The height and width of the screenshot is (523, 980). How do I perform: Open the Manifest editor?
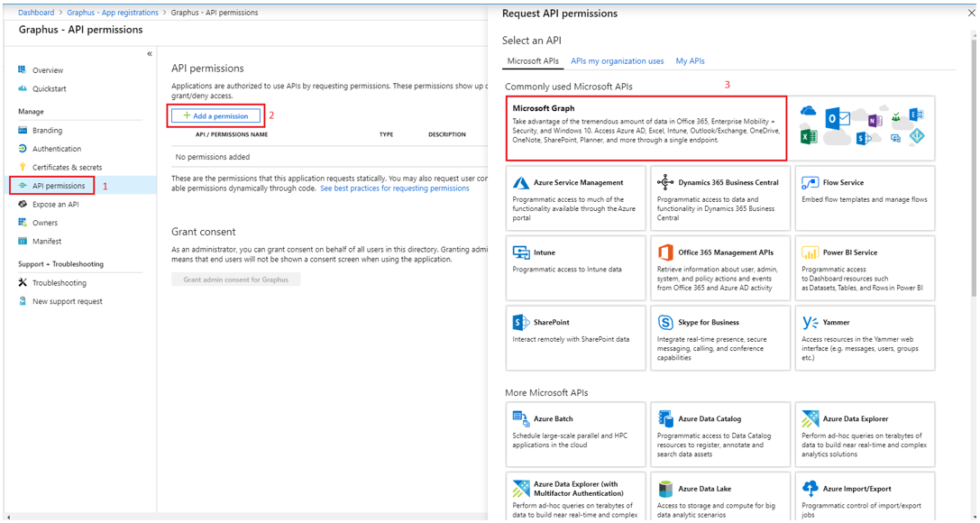tap(47, 241)
